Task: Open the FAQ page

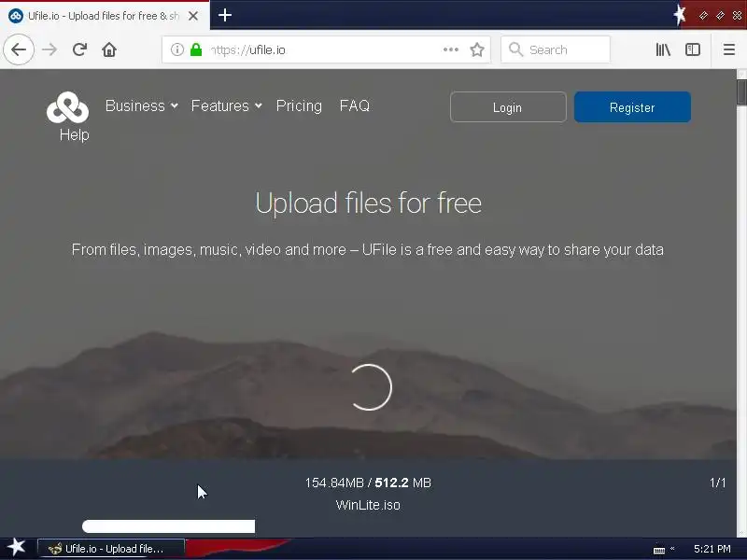Action: click(355, 105)
